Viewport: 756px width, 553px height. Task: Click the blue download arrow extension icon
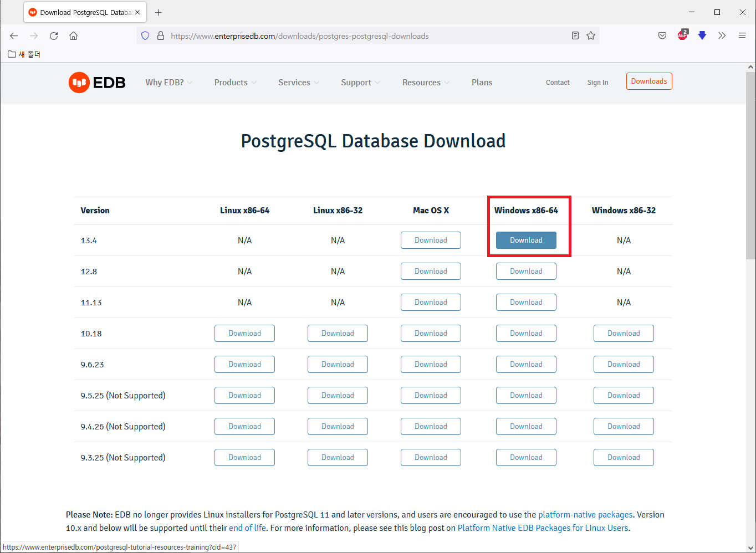pos(702,36)
